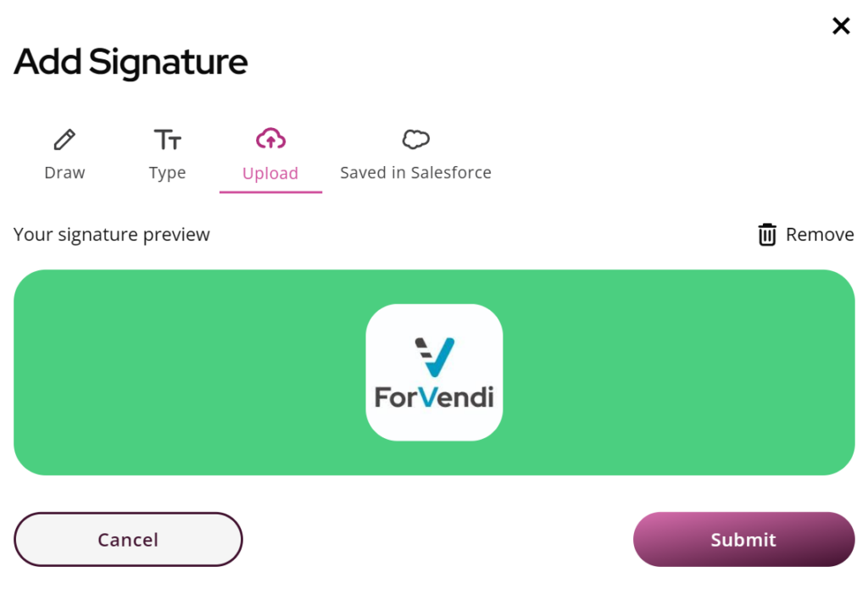Click the Add Signature heading

pyautogui.click(x=131, y=62)
